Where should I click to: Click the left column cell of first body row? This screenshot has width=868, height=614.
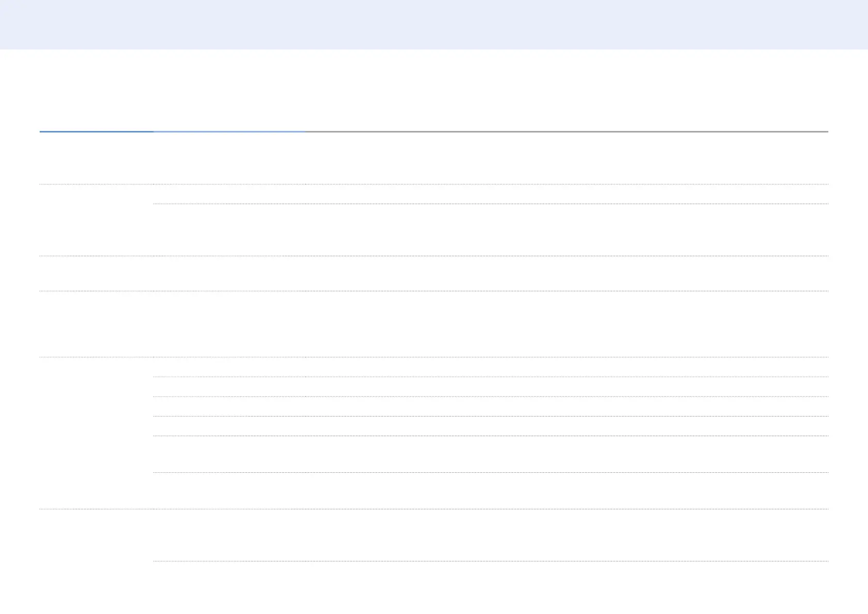click(x=96, y=220)
